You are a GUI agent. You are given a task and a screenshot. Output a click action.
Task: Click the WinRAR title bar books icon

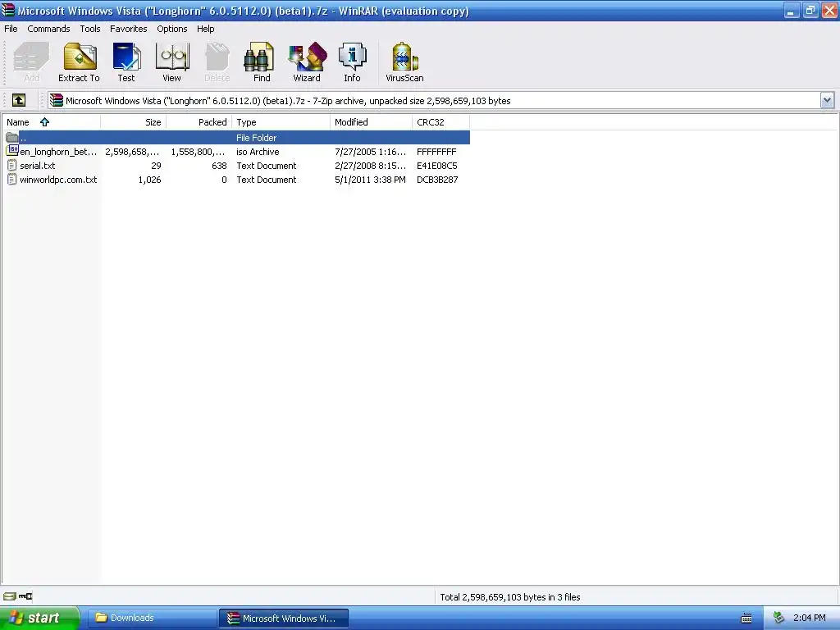click(x=8, y=10)
